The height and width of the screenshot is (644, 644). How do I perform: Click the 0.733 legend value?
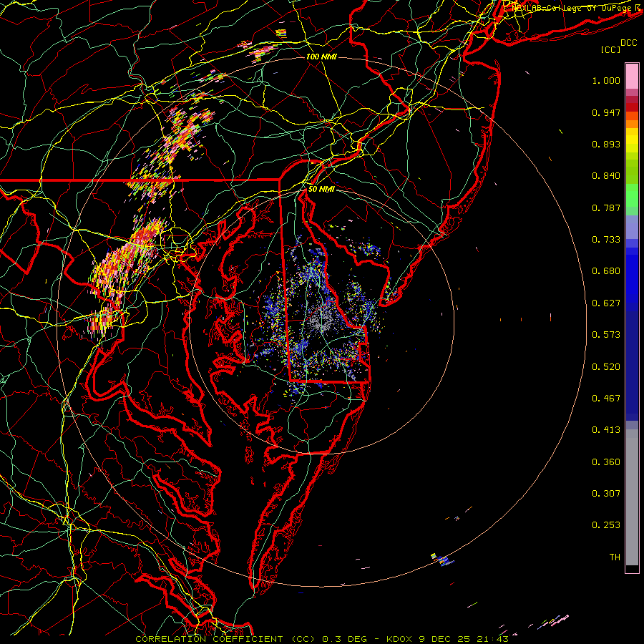[x=606, y=240]
